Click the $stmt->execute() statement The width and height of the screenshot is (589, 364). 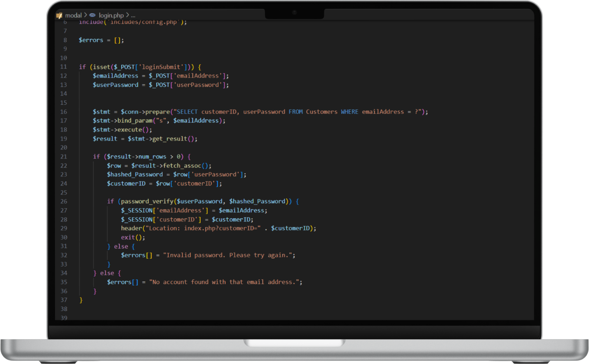click(x=122, y=130)
